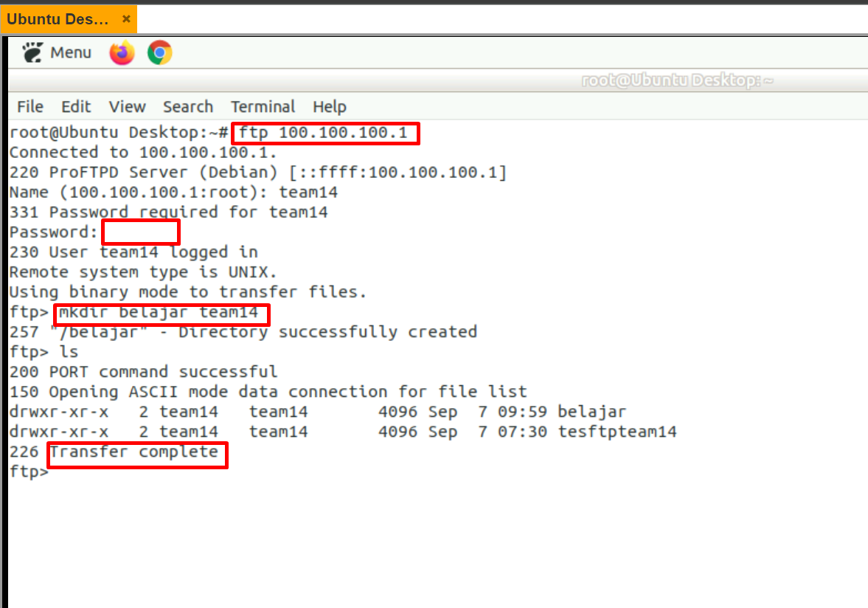Click the '09:59' timestamp in listing

pyautogui.click(x=522, y=412)
